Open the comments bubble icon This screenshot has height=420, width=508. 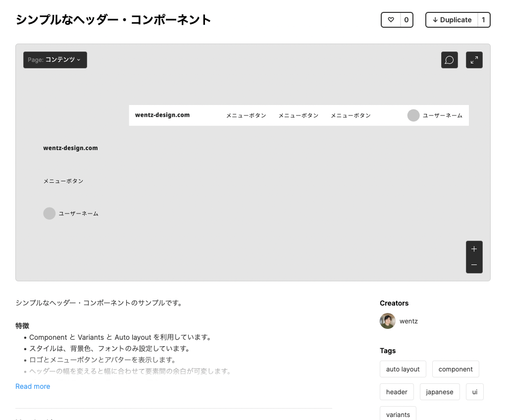click(449, 59)
